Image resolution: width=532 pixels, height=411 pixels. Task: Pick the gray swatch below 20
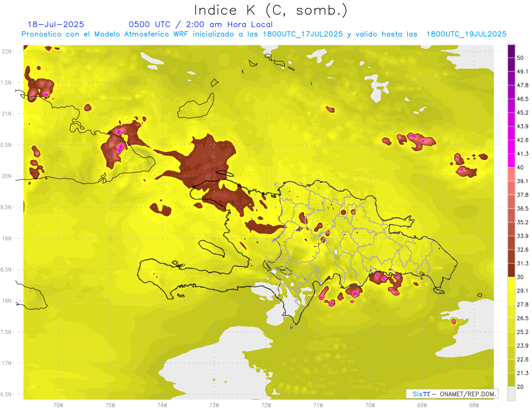(511, 394)
